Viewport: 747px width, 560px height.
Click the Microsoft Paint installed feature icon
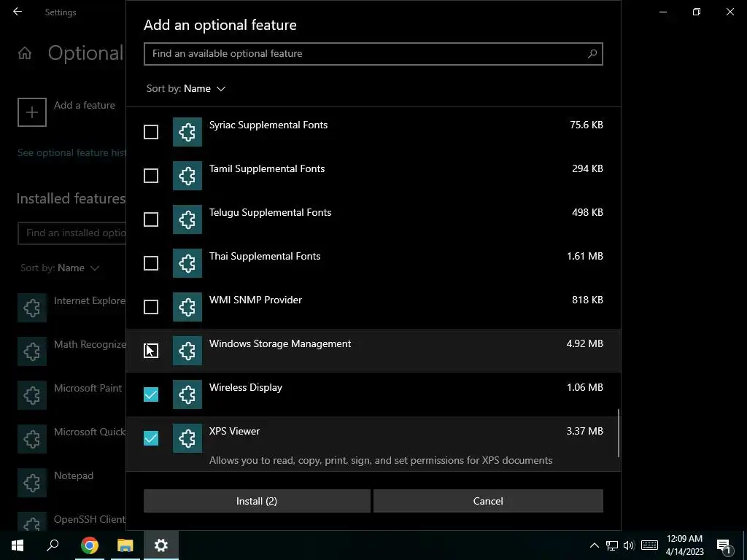click(32, 395)
